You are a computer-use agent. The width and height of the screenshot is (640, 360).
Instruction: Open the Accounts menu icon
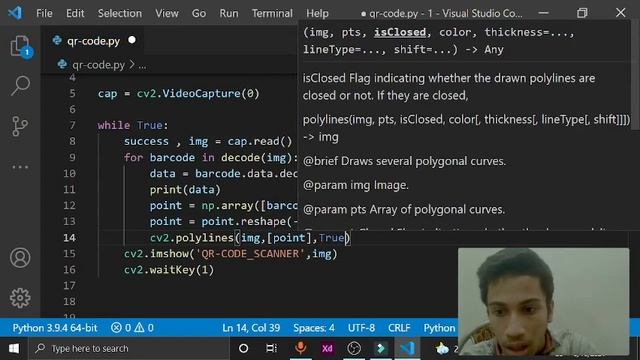20,258
